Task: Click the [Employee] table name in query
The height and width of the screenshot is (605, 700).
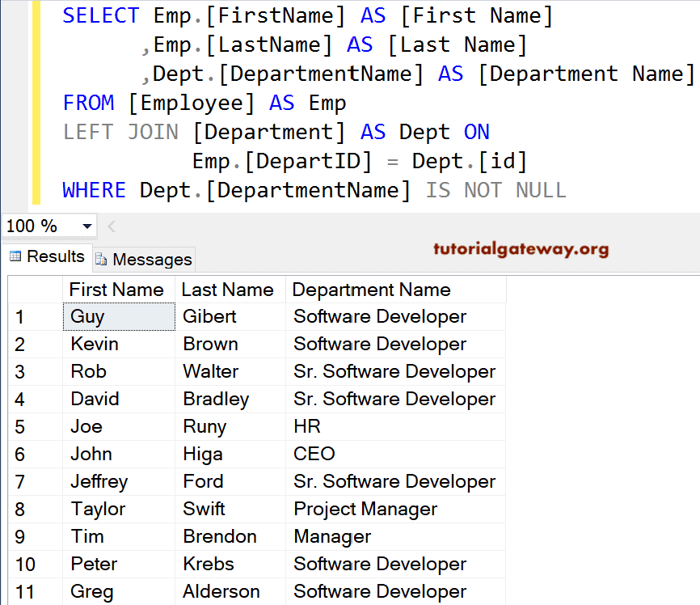Action: [x=191, y=104]
